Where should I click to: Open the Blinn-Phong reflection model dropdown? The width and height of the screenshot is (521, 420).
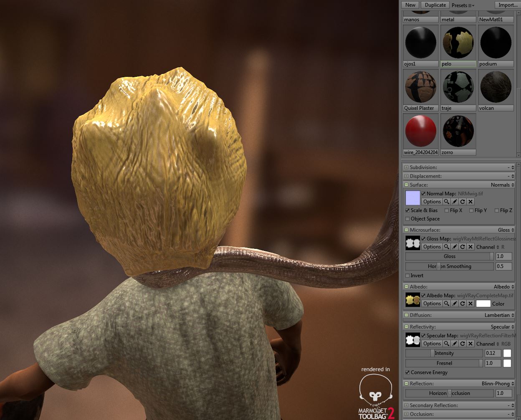click(x=498, y=384)
